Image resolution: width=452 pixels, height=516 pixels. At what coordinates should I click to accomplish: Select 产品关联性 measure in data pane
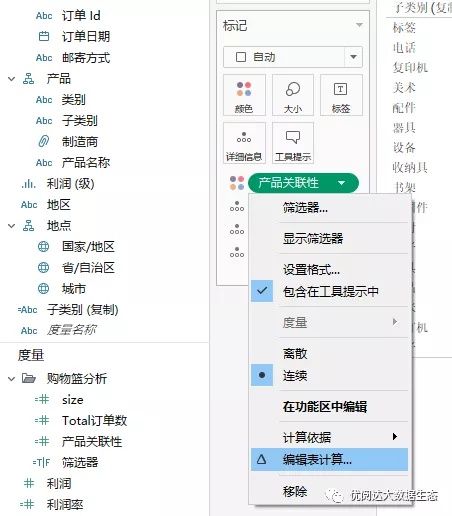pyautogui.click(x=92, y=441)
